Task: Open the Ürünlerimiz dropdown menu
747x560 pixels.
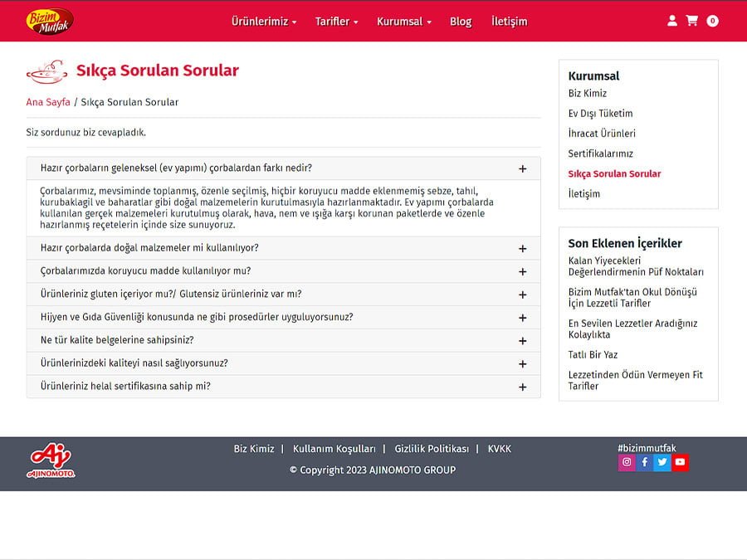Action: [263, 22]
